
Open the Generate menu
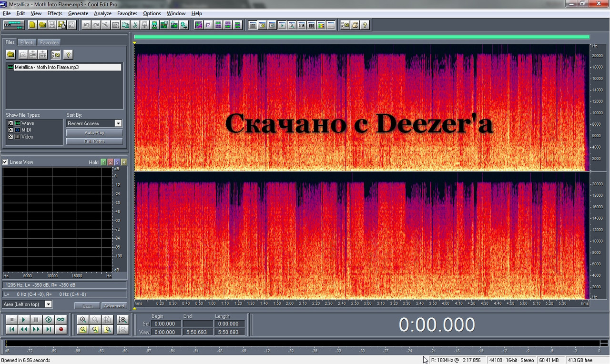pyautogui.click(x=78, y=13)
